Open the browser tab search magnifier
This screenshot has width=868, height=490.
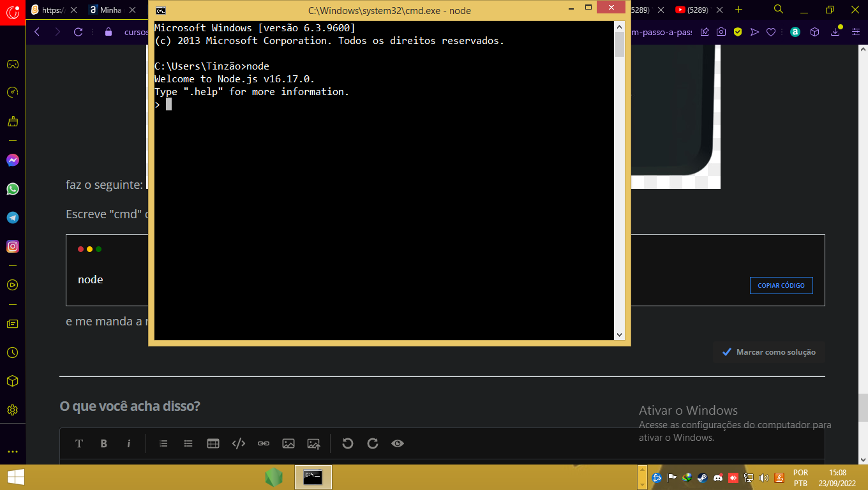click(x=779, y=10)
